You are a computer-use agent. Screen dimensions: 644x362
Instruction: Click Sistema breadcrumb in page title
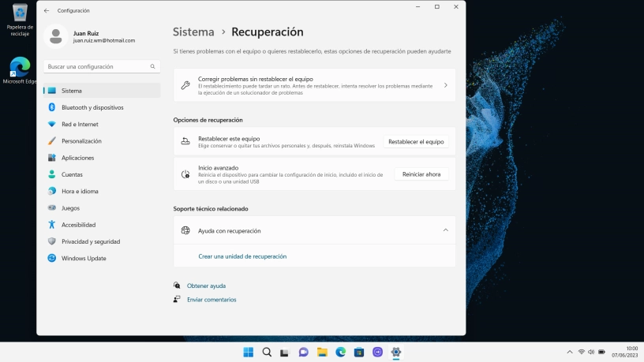coord(193,32)
